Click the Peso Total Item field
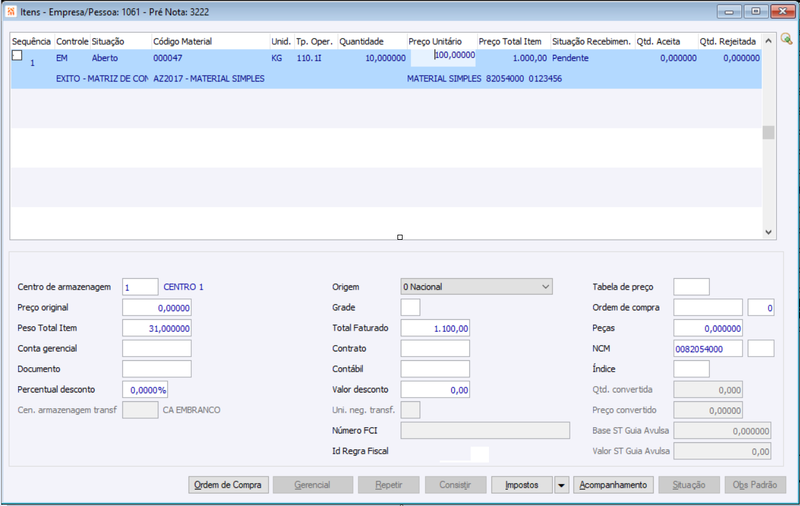The height and width of the screenshot is (506, 800). (x=157, y=328)
